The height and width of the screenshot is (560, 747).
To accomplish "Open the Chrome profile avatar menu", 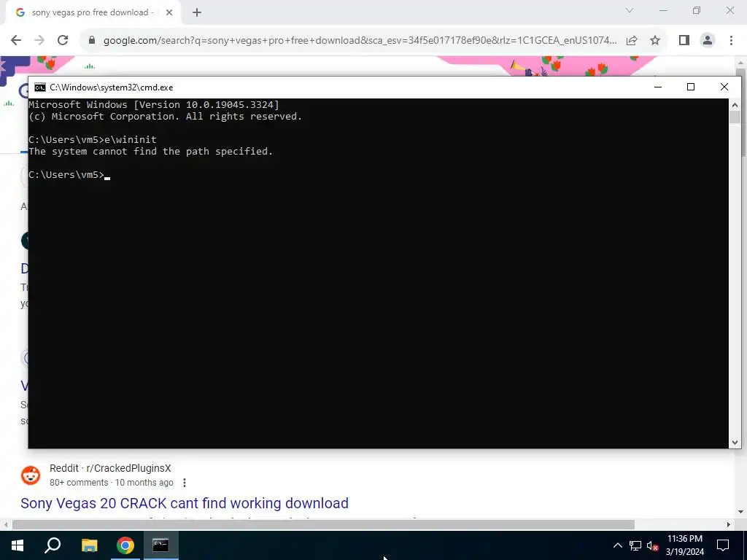I will (x=708, y=41).
